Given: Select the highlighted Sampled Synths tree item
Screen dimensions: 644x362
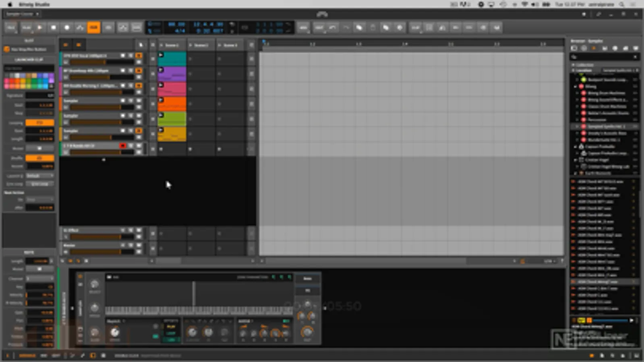Looking at the screenshot, I should point(605,126).
